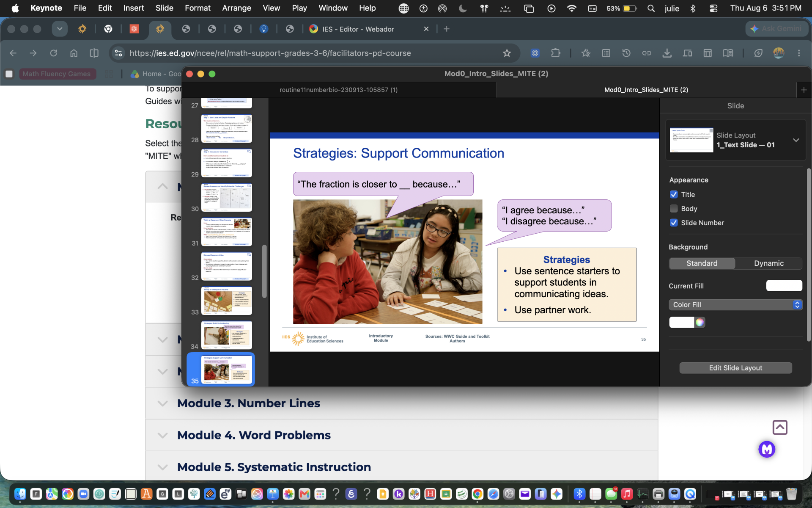Open the color wheel picker in Background

pos(700,322)
